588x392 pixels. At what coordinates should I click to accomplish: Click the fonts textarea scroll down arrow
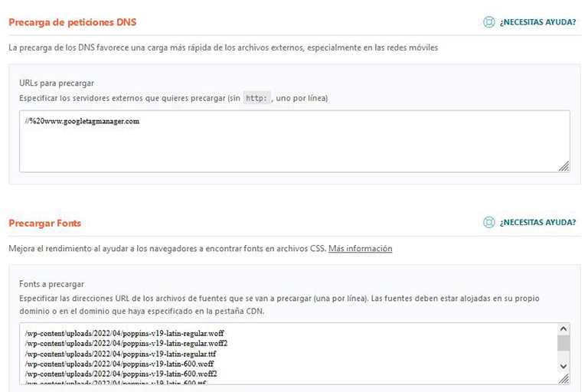[x=563, y=366]
